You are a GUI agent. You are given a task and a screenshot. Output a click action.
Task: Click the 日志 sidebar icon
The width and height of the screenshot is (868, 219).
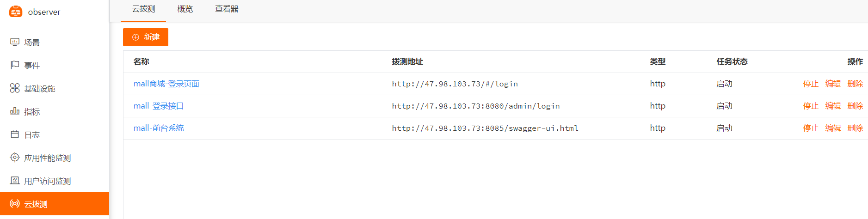(15, 134)
